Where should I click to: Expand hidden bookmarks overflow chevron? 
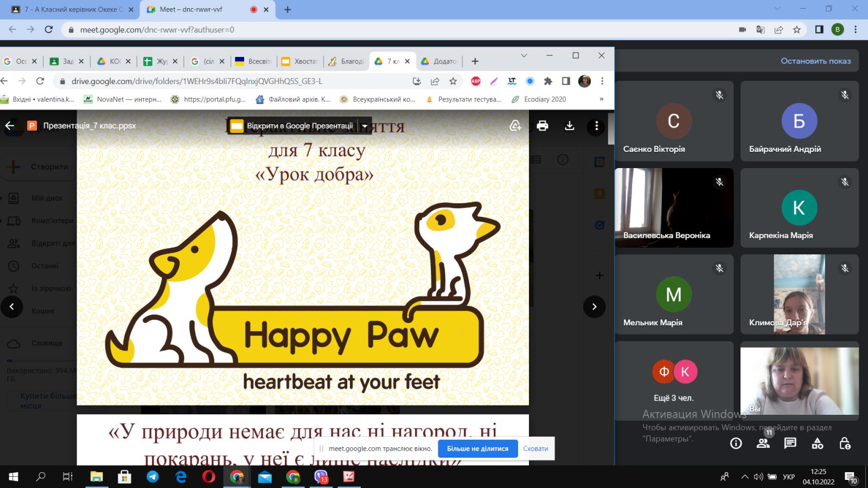pos(601,99)
